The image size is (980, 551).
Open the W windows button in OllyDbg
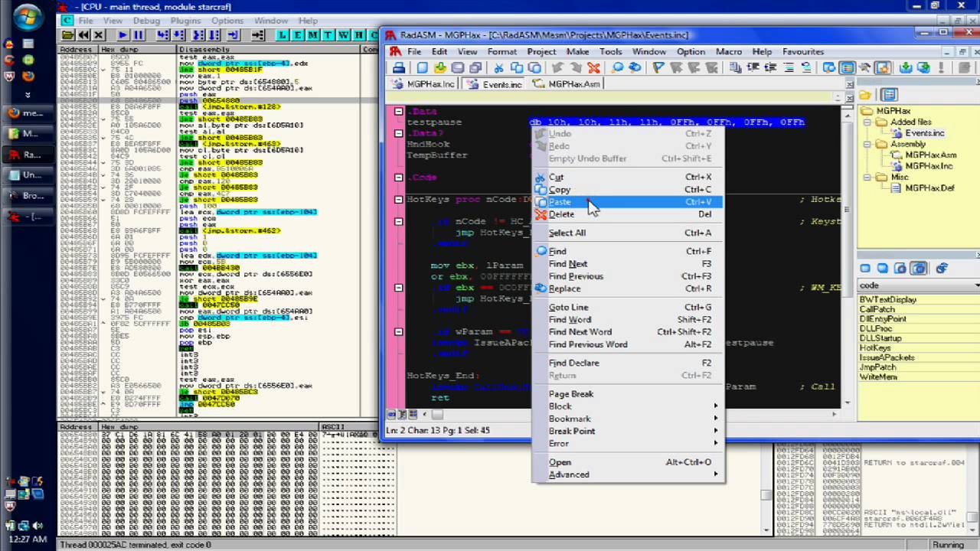343,35
